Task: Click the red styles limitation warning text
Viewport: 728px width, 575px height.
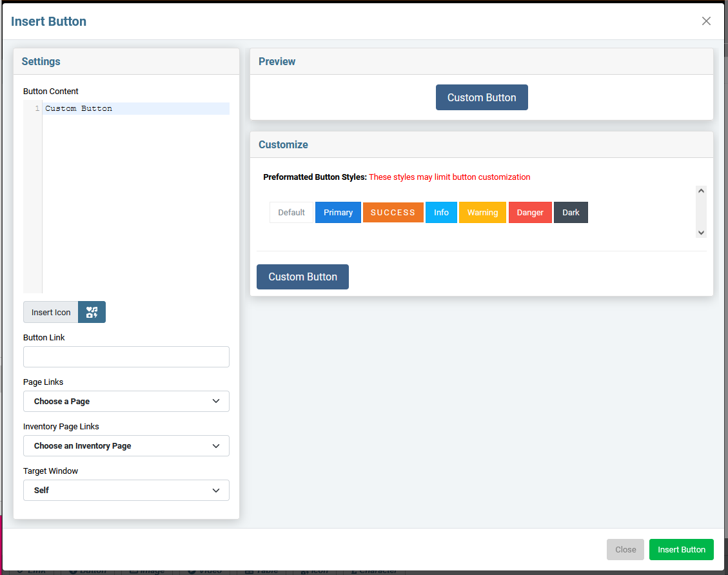Action: point(449,177)
